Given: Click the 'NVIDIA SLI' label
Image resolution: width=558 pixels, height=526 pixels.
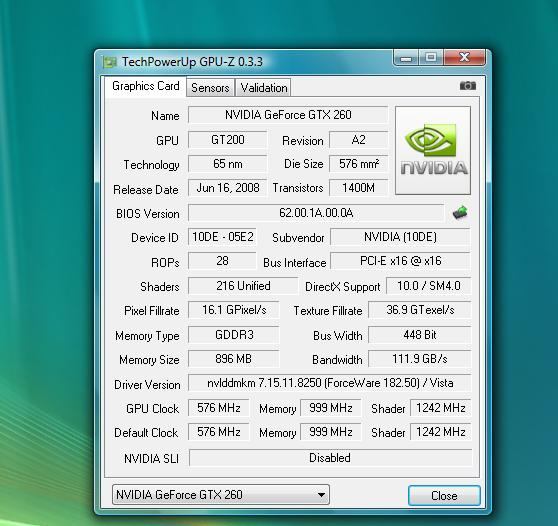Looking at the screenshot, I should 151,459.
